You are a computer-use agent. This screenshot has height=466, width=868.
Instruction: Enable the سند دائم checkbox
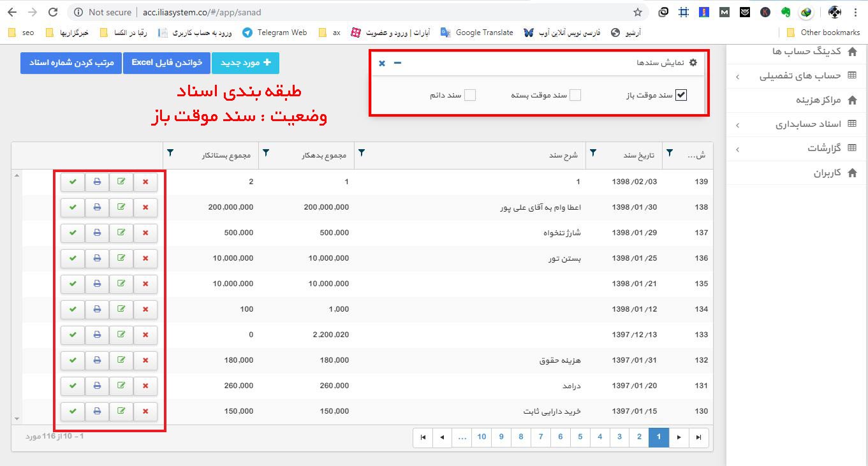[470, 94]
